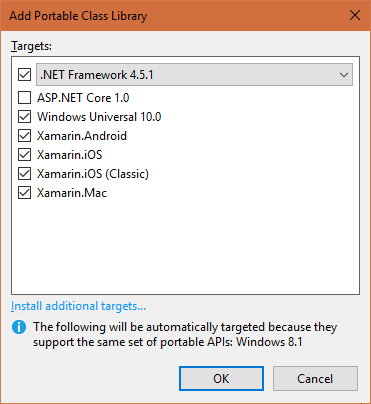
Task: Dismiss the dialog with the Cancel button
Action: point(315,378)
